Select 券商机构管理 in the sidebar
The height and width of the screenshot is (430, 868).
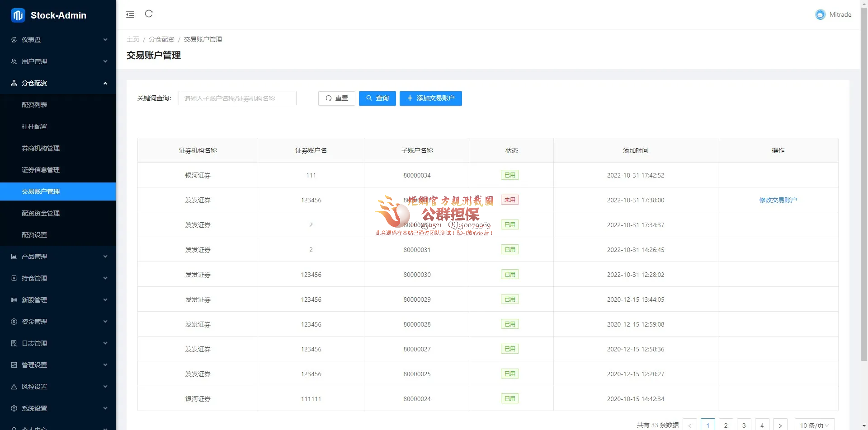point(41,148)
